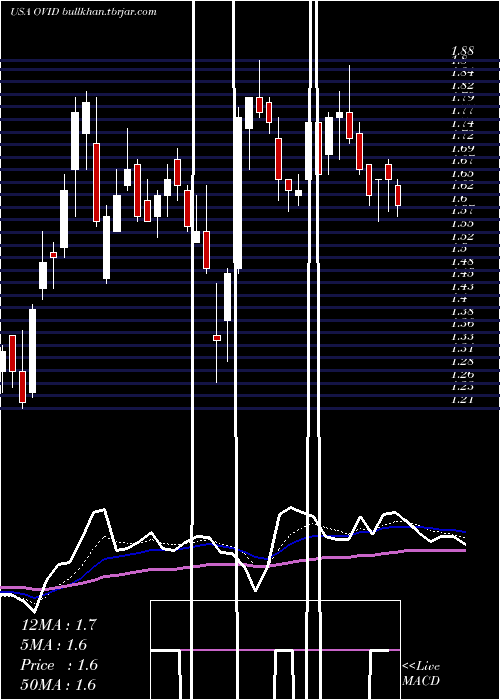
Task: Click the 1.4 price axis label
Action: [459, 299]
